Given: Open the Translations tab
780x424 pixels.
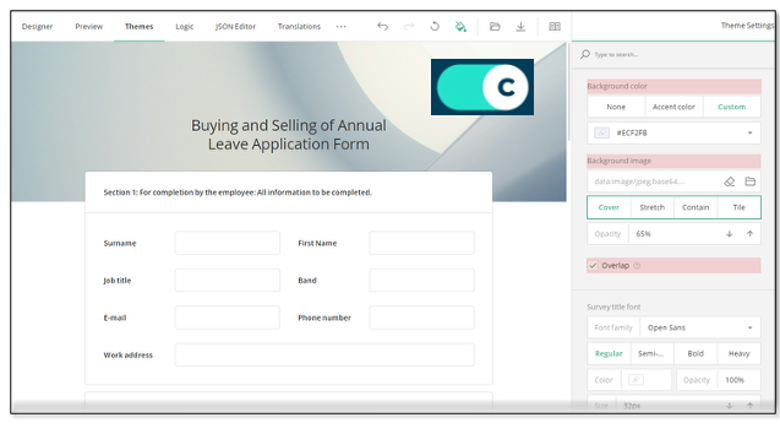Looking at the screenshot, I should coord(299,26).
